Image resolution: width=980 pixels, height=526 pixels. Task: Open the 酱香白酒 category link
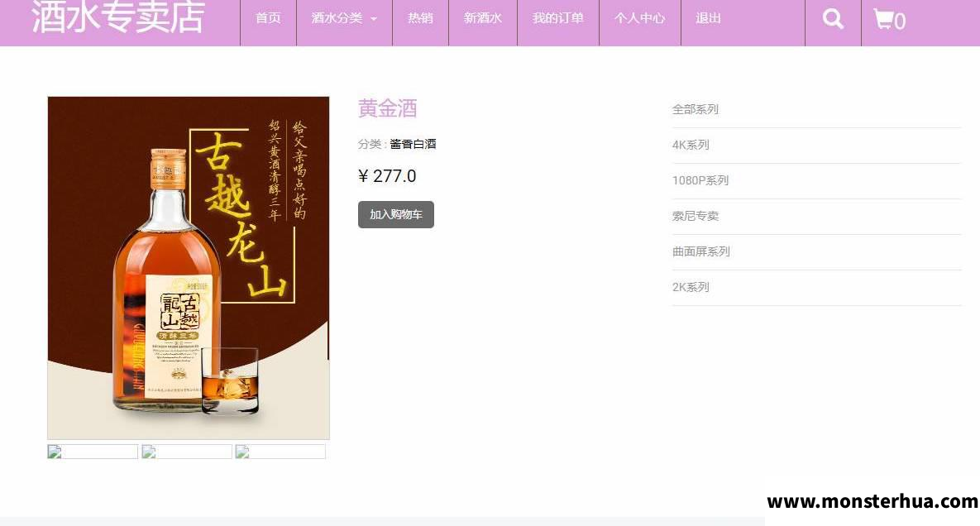tap(413, 144)
